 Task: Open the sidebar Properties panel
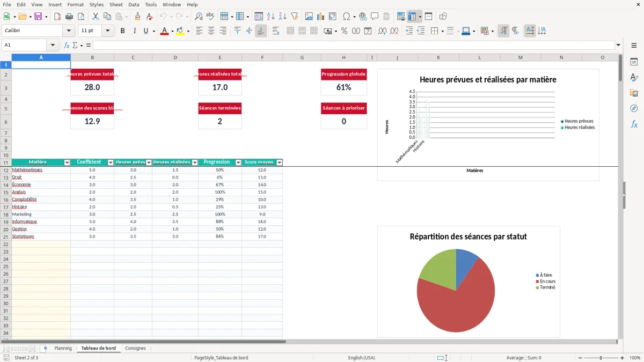pos(634,62)
